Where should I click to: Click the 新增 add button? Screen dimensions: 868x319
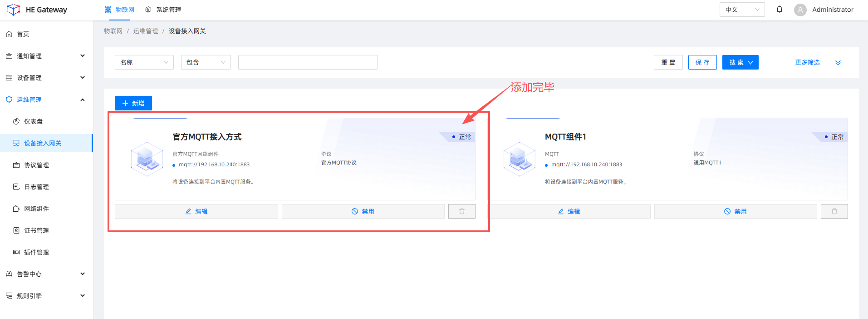pyautogui.click(x=133, y=103)
